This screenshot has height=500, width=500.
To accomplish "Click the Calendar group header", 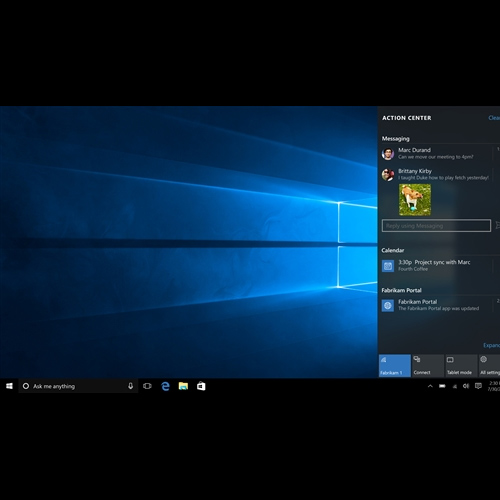I will click(x=393, y=250).
